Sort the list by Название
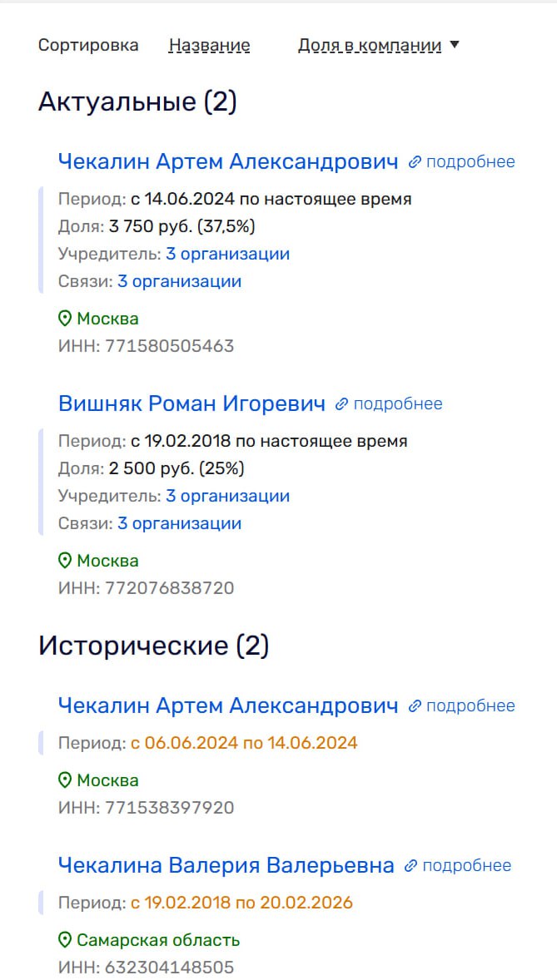 click(209, 46)
